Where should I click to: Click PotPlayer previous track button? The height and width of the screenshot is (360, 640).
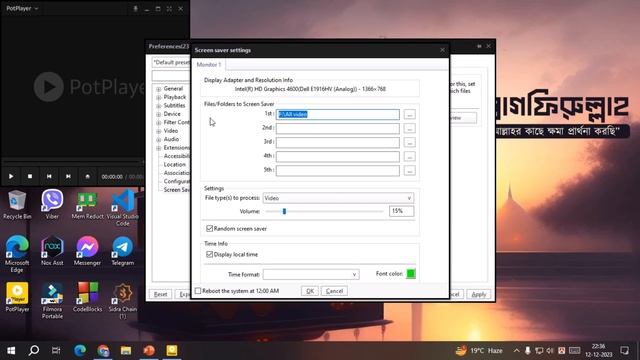point(49,176)
